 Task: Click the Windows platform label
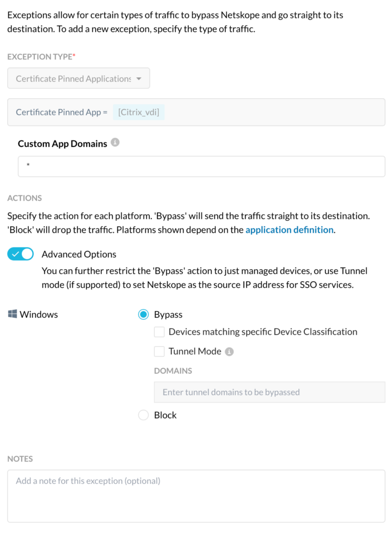(38, 314)
